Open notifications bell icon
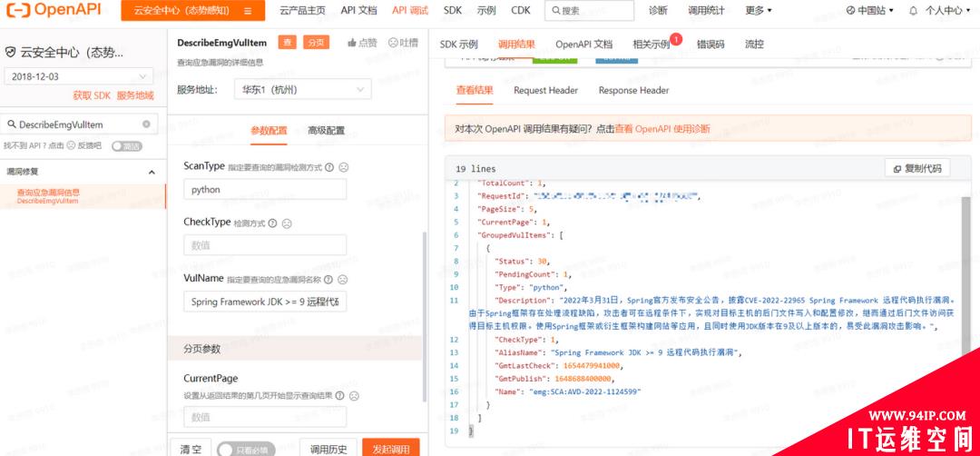 913,11
